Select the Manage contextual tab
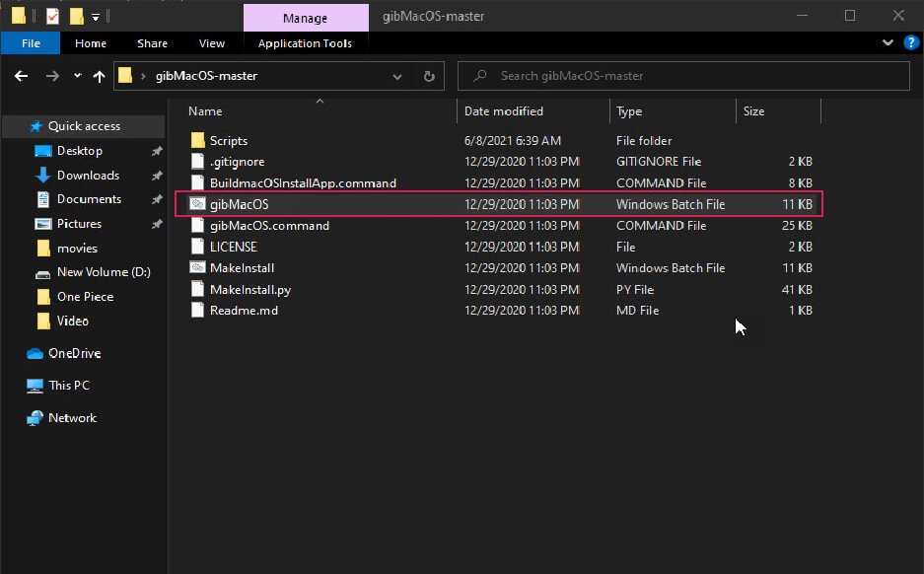924x574 pixels. point(306,18)
